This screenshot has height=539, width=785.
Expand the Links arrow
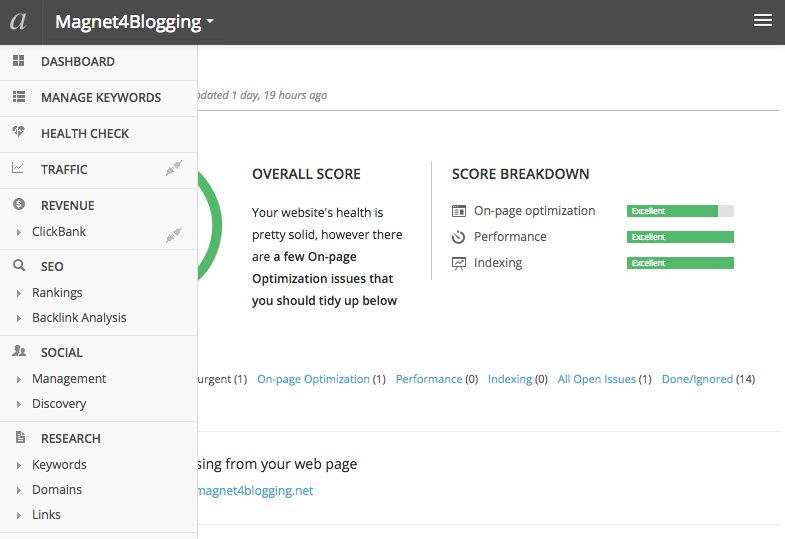click(x=19, y=515)
